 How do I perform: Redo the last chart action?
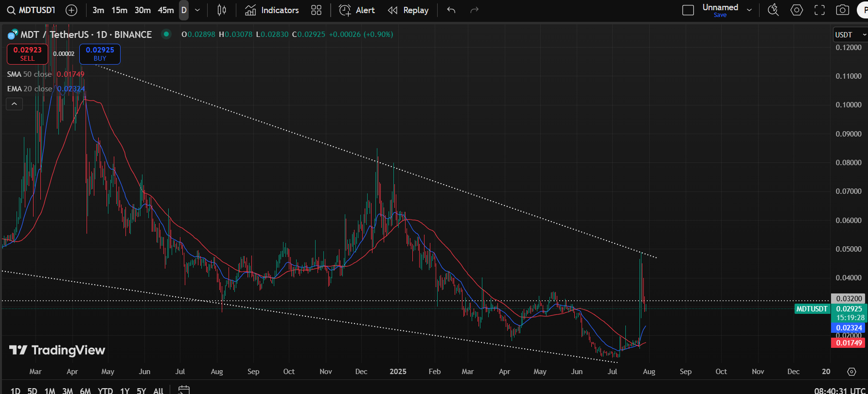point(475,10)
